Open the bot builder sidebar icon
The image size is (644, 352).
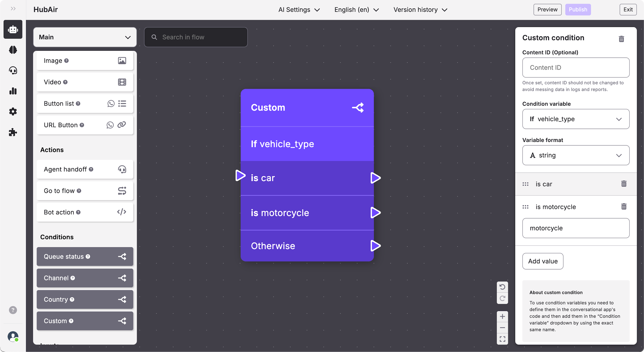coord(13,29)
